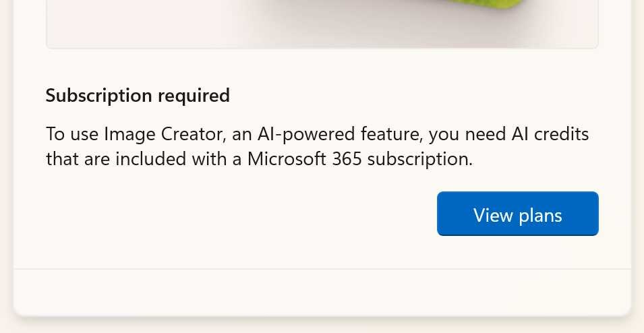Click the horizontal divider line below View plans
644x333 pixels.
click(322, 269)
